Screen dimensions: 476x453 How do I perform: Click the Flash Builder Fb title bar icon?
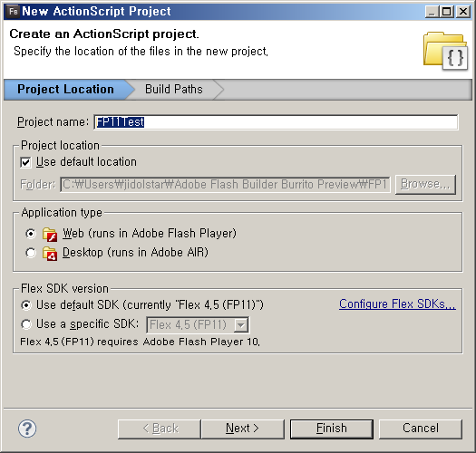[13, 12]
